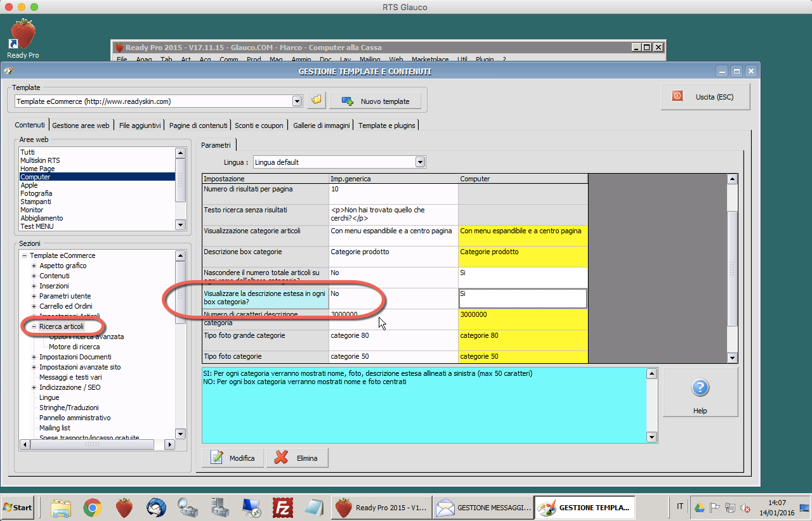The image size is (812, 521).
Task: Go to the Pagine di contenuti tab
Action: click(x=198, y=125)
